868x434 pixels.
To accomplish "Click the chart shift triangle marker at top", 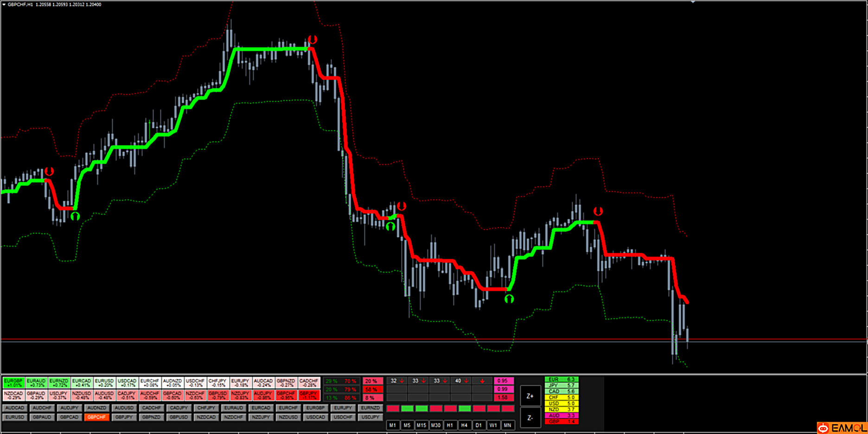I will pos(693,2).
